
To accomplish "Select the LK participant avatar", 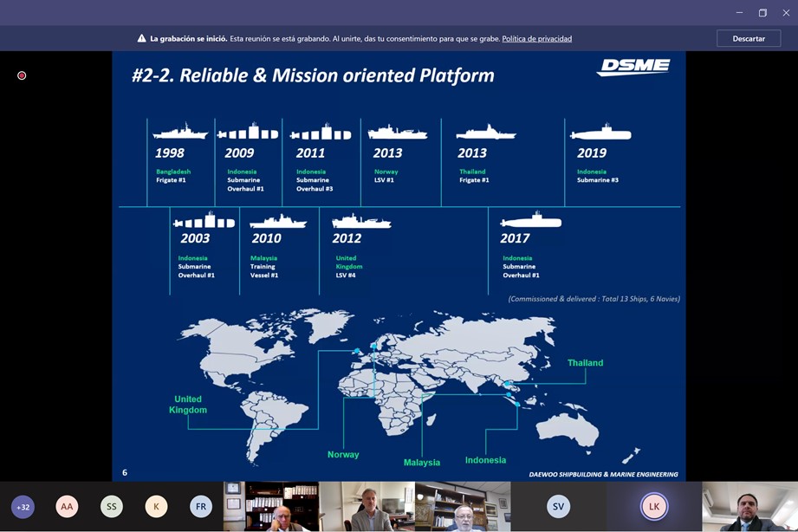I will 654,507.
